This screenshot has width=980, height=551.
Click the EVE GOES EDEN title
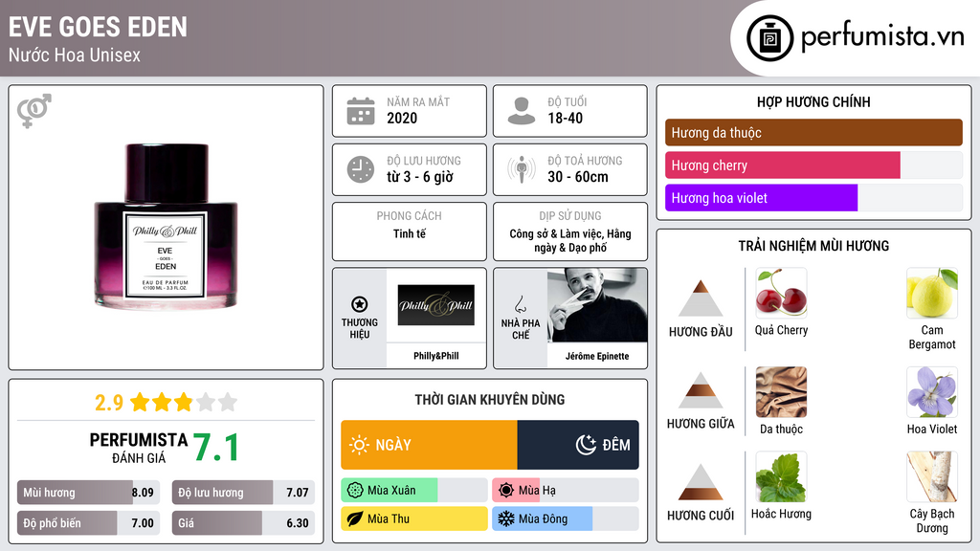click(98, 28)
